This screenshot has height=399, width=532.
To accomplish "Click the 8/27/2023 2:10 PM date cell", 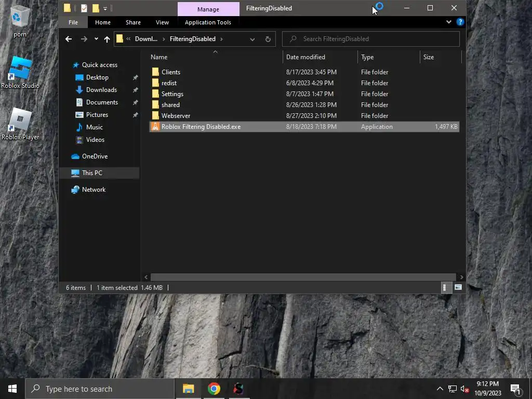I will point(311,116).
